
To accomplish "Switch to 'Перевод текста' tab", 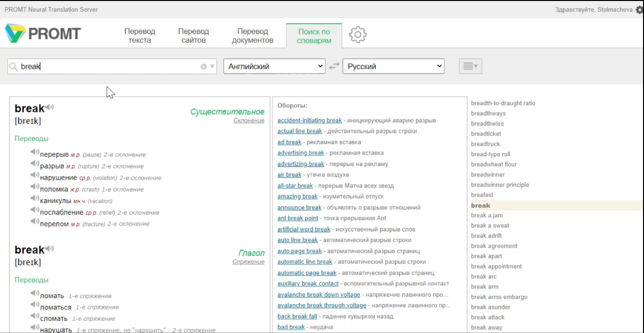I will pos(140,35).
